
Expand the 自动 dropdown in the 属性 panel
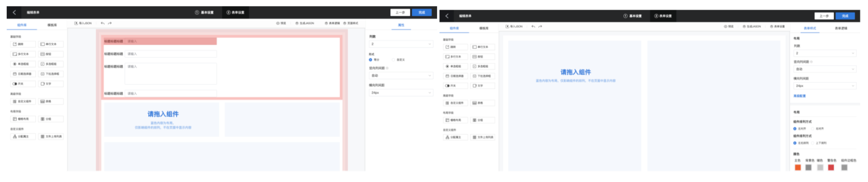(x=401, y=76)
